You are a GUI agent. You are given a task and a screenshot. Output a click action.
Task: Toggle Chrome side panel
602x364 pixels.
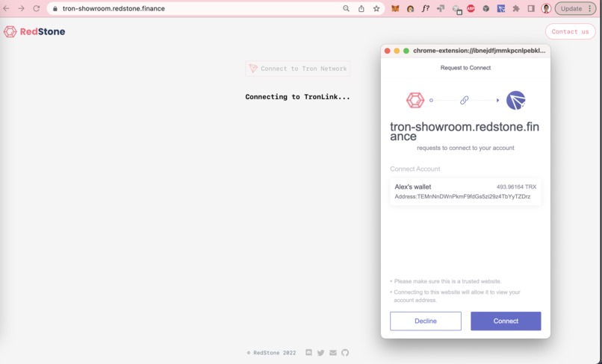tap(531, 8)
